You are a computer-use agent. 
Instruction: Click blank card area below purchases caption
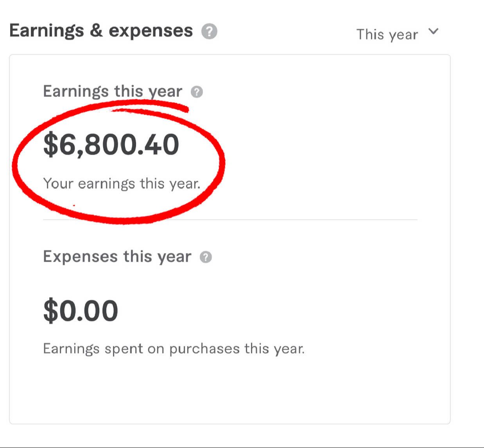pyautogui.click(x=230, y=391)
